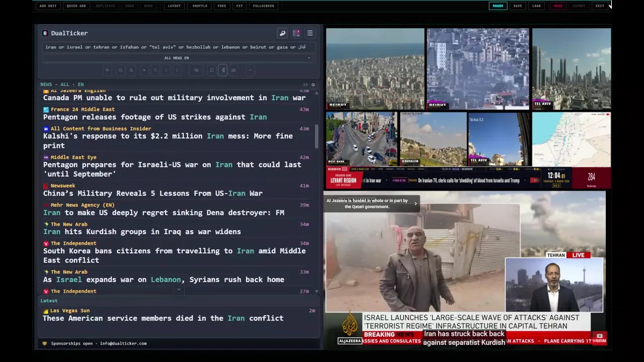Open 'Pentagon releases footage of US strikes' headline
The image size is (644, 362).
pos(155,117)
